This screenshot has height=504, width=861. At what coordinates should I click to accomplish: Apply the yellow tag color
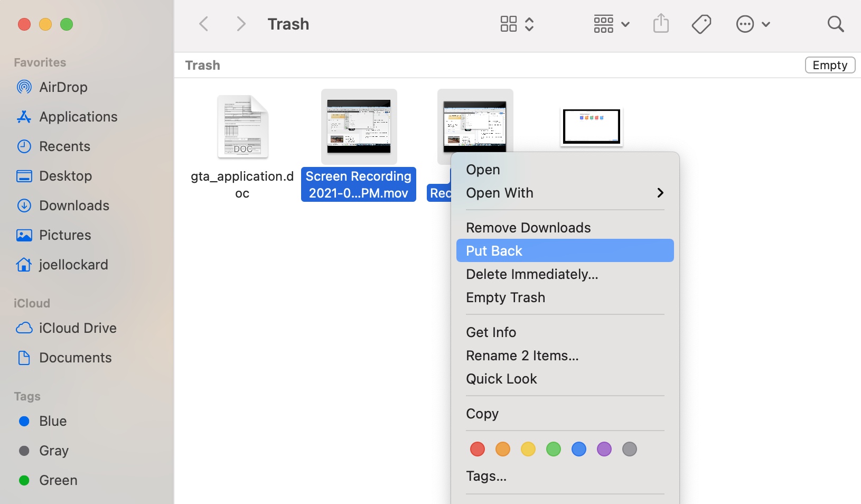click(528, 449)
